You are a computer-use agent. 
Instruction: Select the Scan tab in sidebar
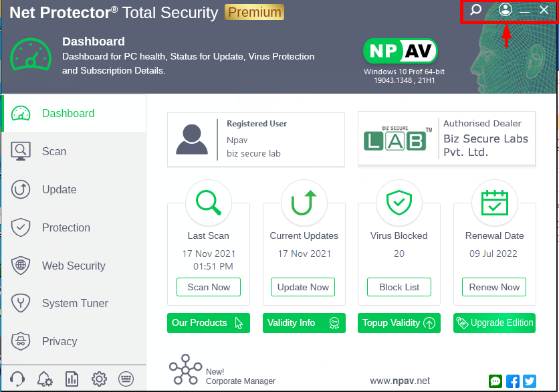(x=53, y=151)
